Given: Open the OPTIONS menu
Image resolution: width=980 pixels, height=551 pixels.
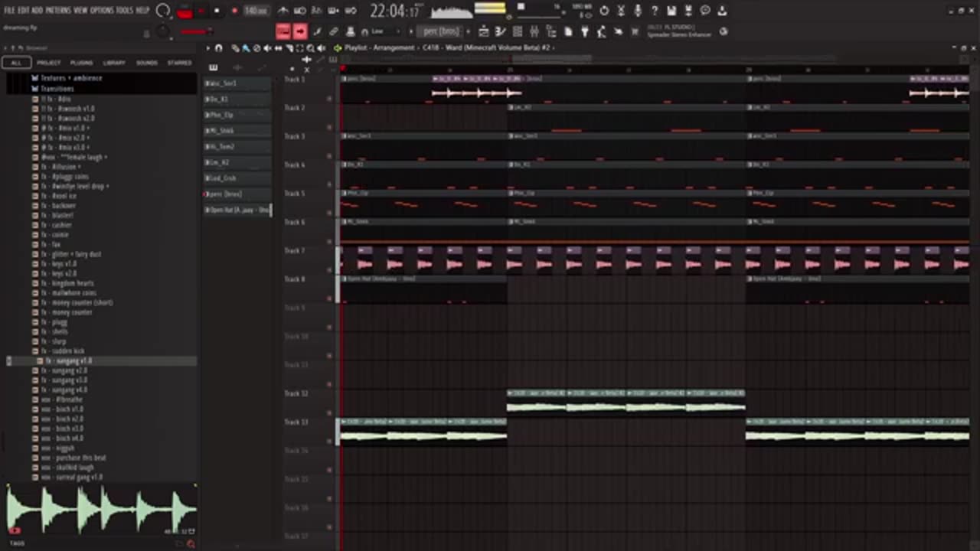Looking at the screenshot, I should pos(102,11).
